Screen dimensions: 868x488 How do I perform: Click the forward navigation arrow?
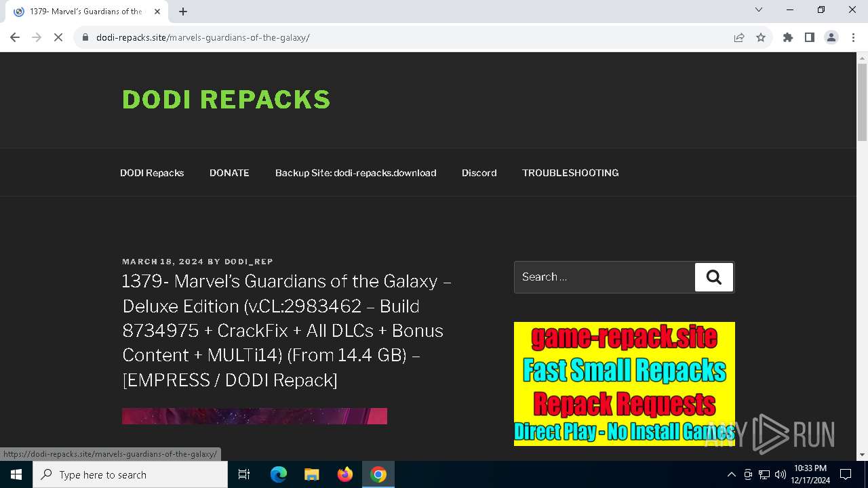(x=37, y=37)
